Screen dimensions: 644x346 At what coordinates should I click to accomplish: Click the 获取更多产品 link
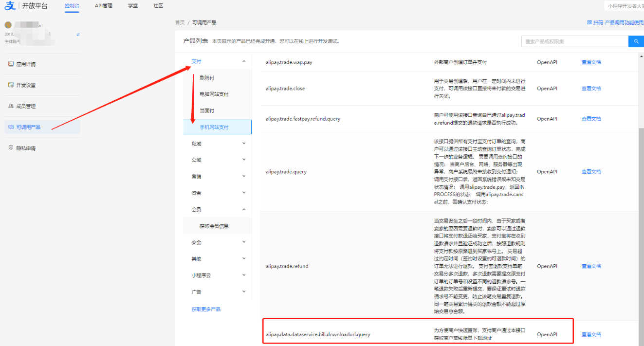[x=206, y=310]
